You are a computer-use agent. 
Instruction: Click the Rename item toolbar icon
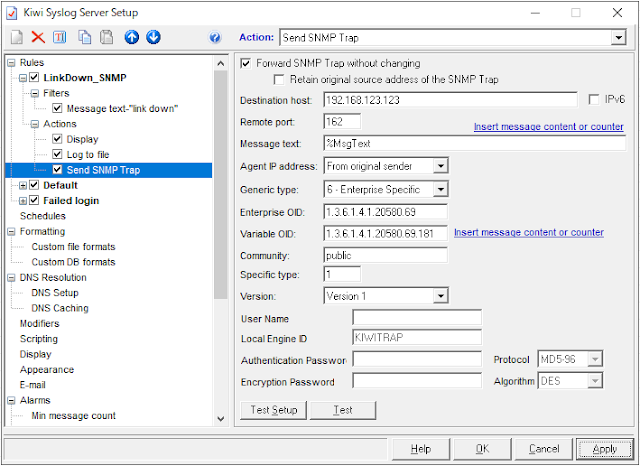pos(60,37)
